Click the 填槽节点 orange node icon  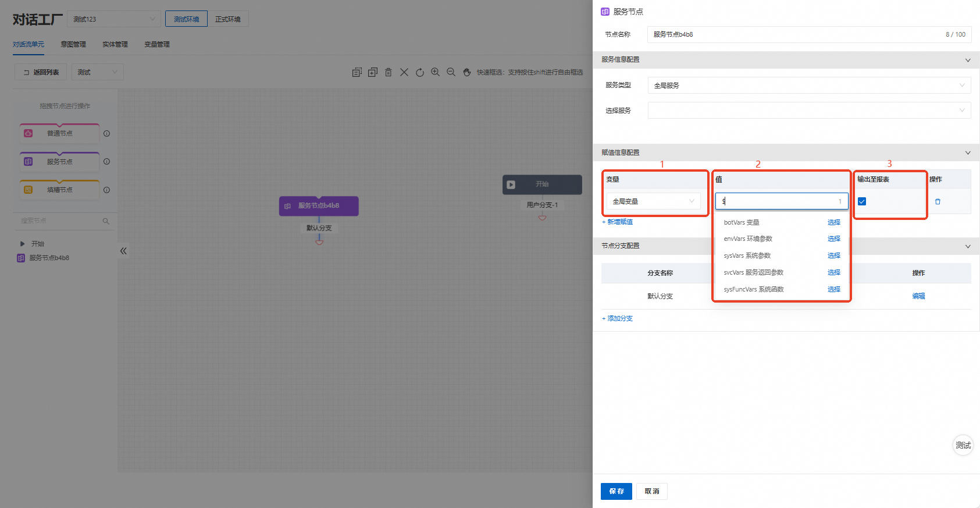pos(28,190)
